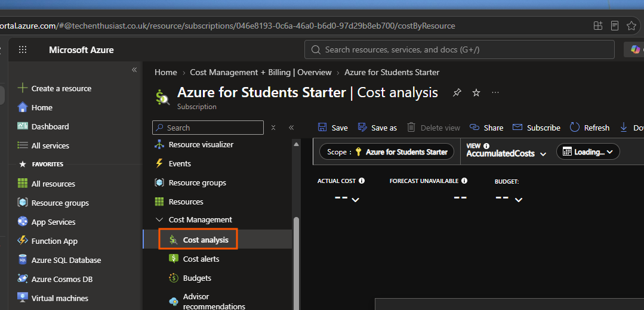Open All services in the sidebar
644x310 pixels.
pos(43,145)
